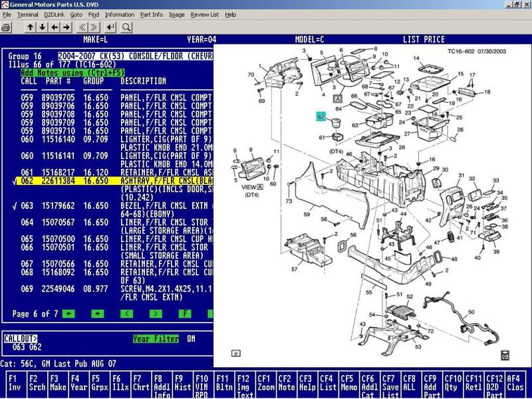Screen dimensions: 532x399
Task: Click the CALLOUT> input field
Action: (21, 338)
